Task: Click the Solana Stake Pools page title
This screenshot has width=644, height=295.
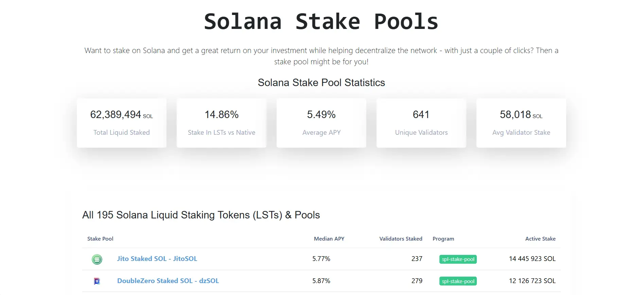Action: (321, 22)
